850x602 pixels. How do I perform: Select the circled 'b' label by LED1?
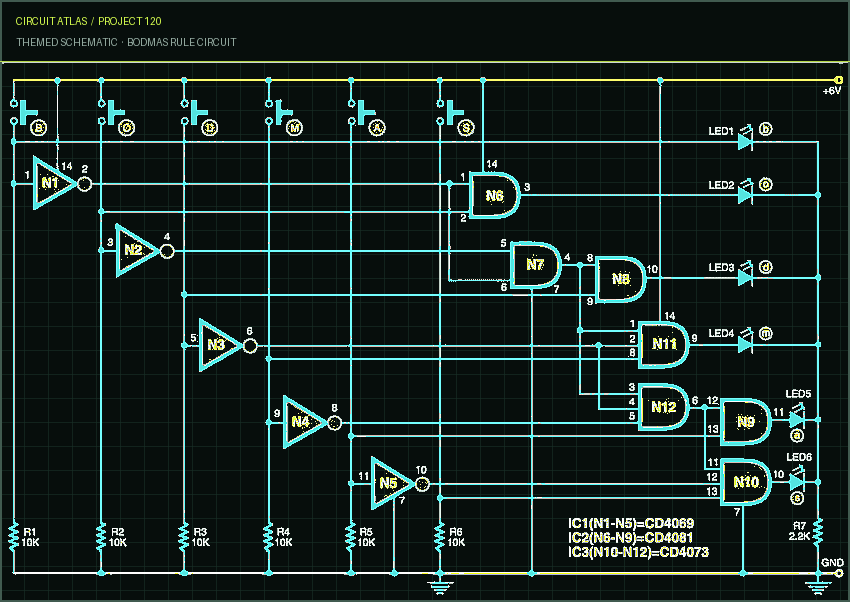point(765,129)
